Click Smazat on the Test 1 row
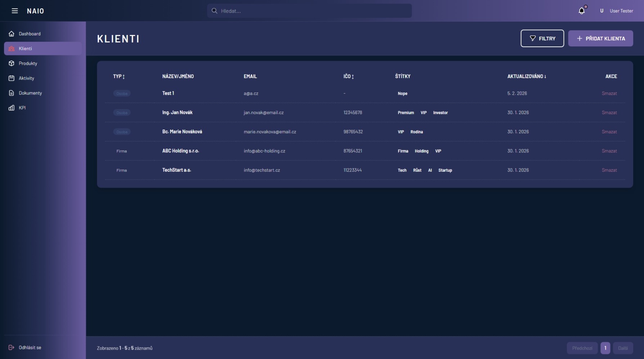644x359 pixels. pos(609,93)
